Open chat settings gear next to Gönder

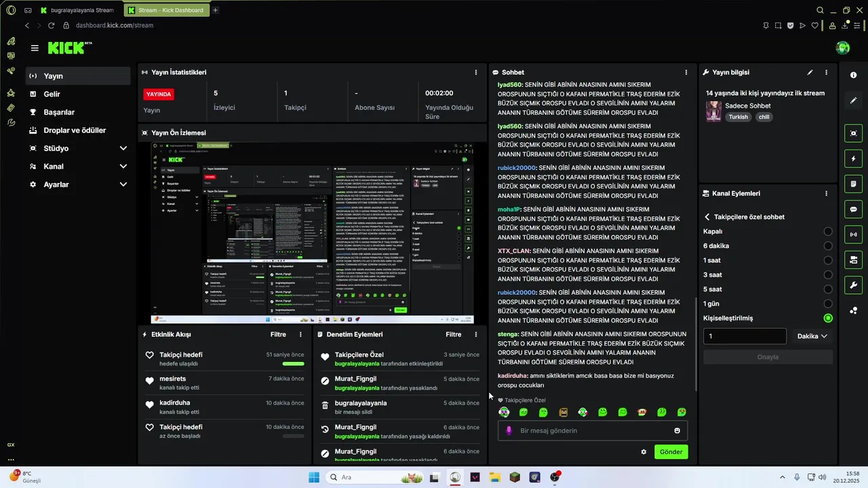644,451
